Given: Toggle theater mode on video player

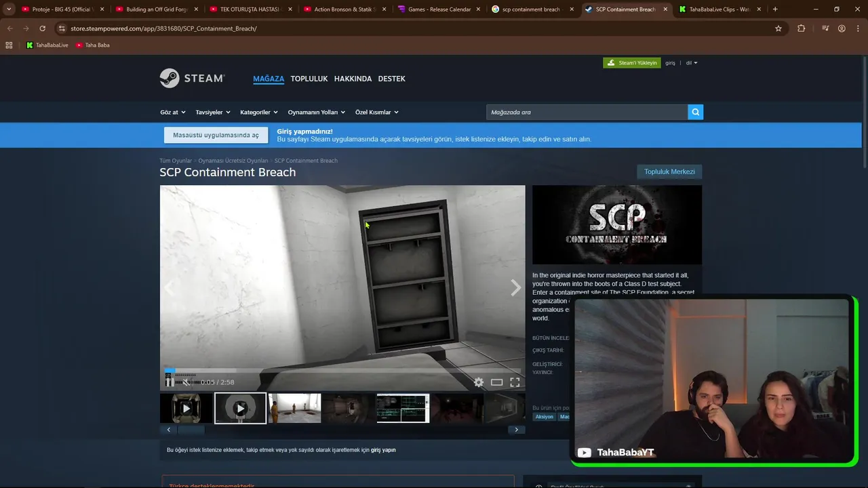Looking at the screenshot, I should (x=496, y=382).
